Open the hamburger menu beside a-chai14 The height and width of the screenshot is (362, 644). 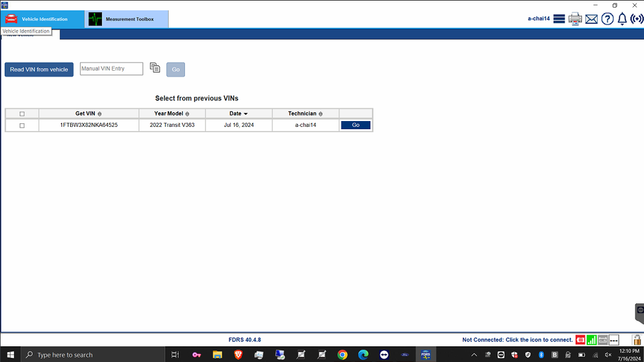559,18
